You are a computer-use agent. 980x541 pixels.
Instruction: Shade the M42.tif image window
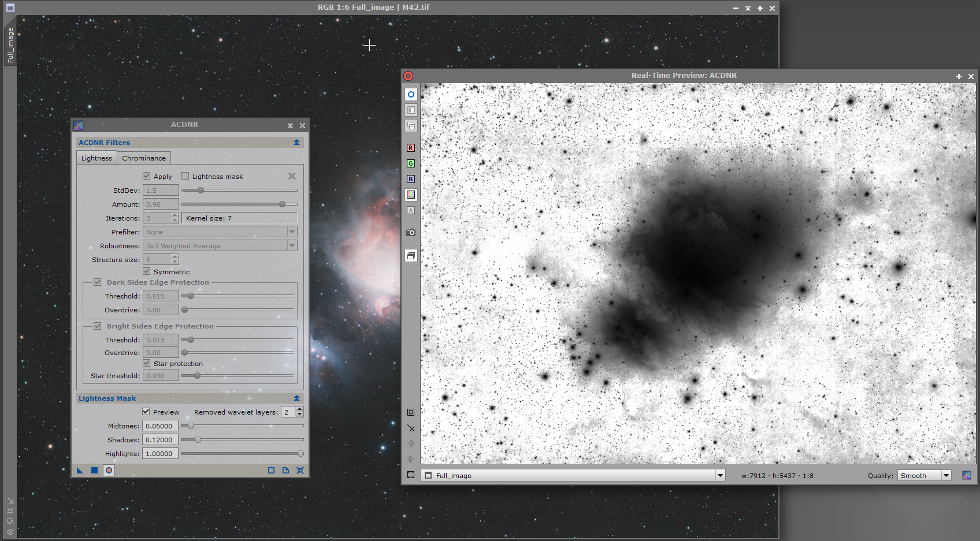click(748, 8)
